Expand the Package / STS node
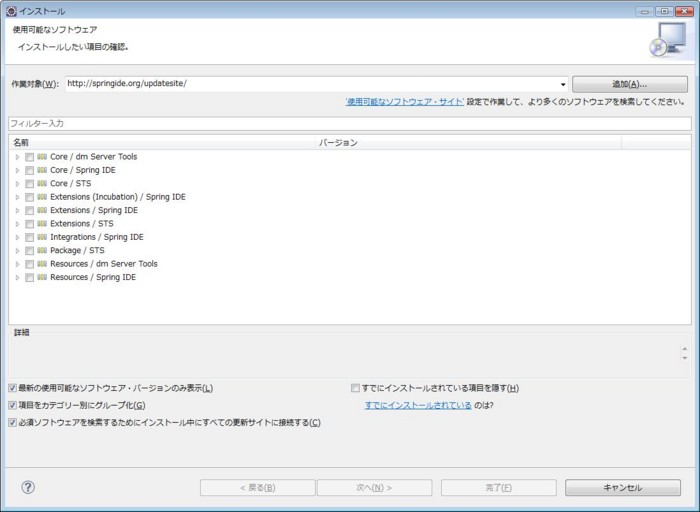700x512 pixels. (x=17, y=251)
